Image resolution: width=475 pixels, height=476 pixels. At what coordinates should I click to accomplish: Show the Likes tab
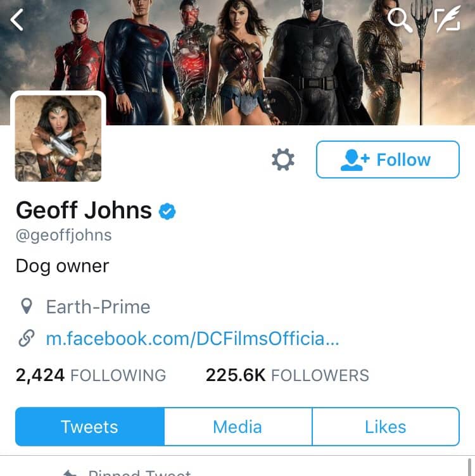[385, 427]
